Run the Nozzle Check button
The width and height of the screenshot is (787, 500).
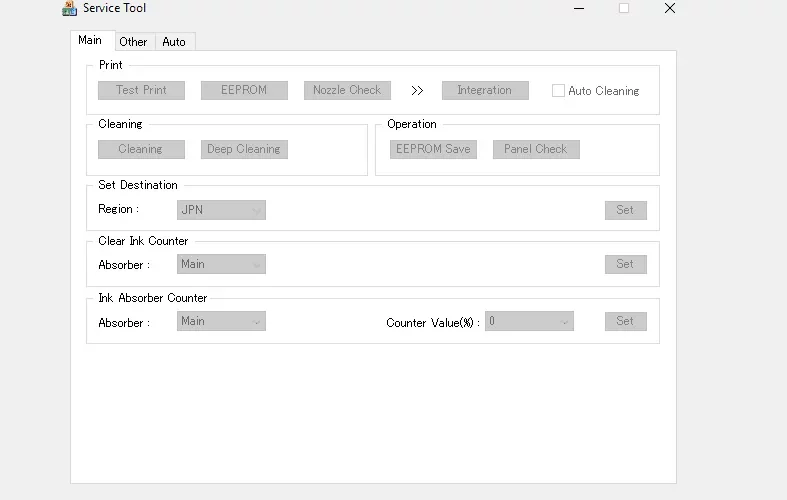tap(347, 90)
